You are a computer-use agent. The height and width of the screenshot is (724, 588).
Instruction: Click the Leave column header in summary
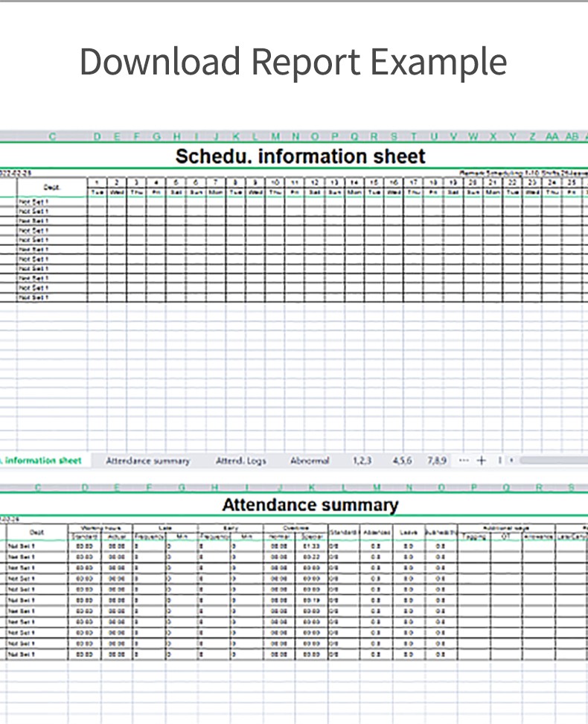[x=408, y=533]
